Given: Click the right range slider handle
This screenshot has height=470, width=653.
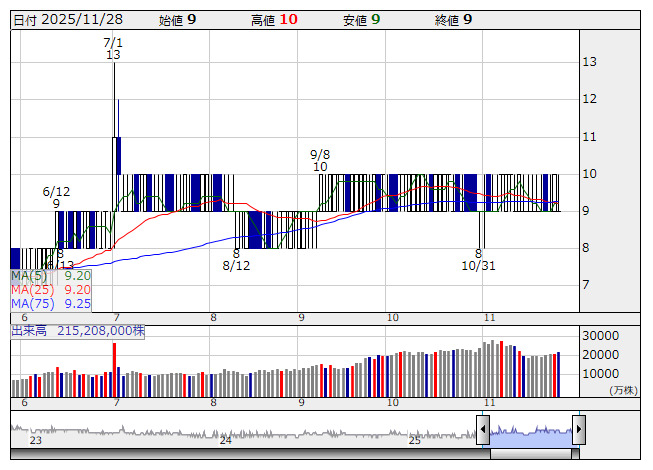Looking at the screenshot, I should 578,430.
